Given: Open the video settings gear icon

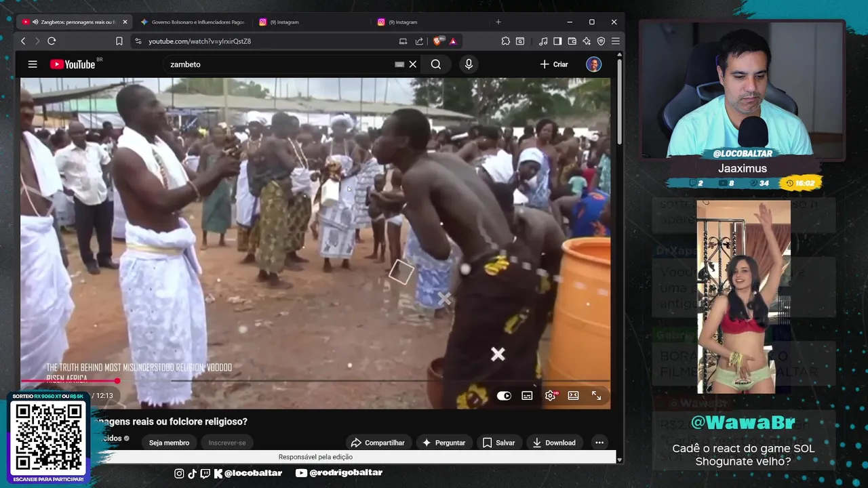Looking at the screenshot, I should coord(550,396).
